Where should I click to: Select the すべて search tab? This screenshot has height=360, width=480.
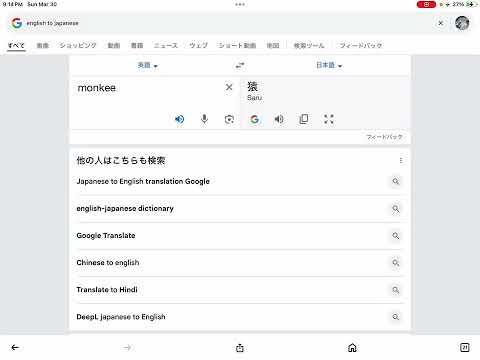point(16,45)
